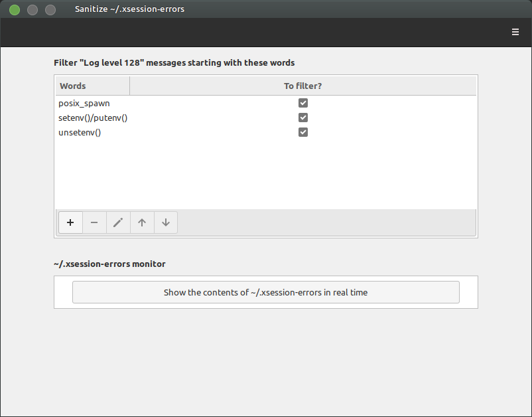Edit selected word with pencil icon
The width and height of the screenshot is (532, 417).
pos(118,222)
